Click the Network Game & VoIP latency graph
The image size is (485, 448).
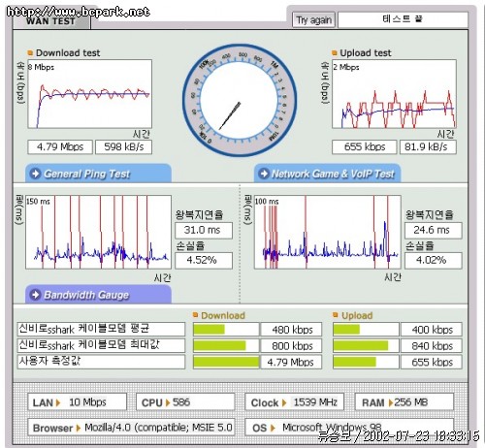pos(328,232)
